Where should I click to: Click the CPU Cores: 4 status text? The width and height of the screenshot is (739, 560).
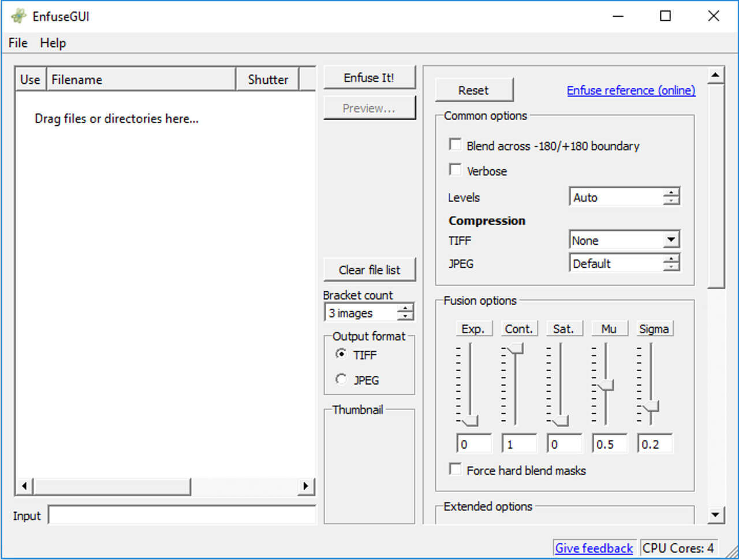click(x=678, y=548)
